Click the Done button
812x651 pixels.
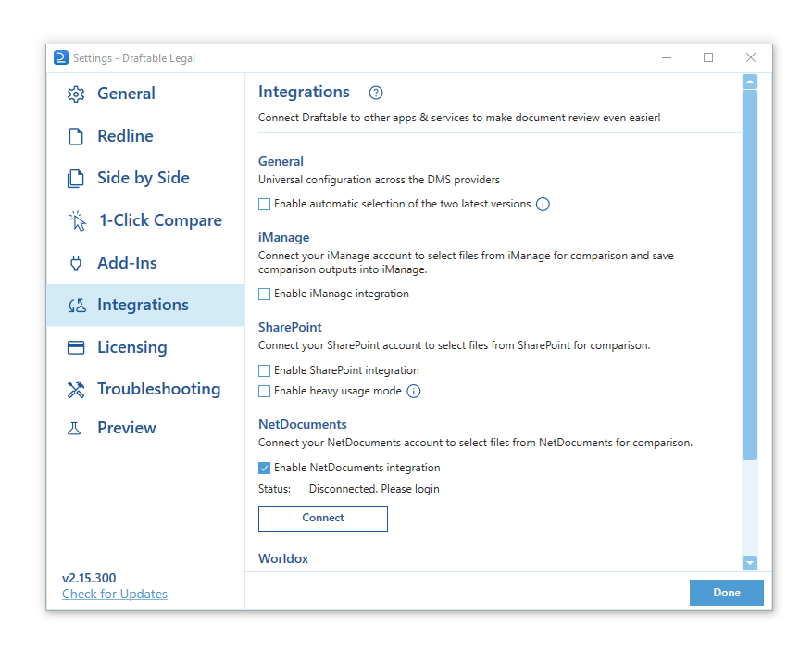727,593
